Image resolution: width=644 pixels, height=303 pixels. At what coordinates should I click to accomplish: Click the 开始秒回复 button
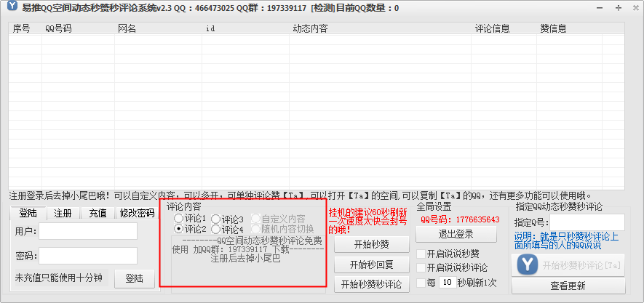click(372, 265)
